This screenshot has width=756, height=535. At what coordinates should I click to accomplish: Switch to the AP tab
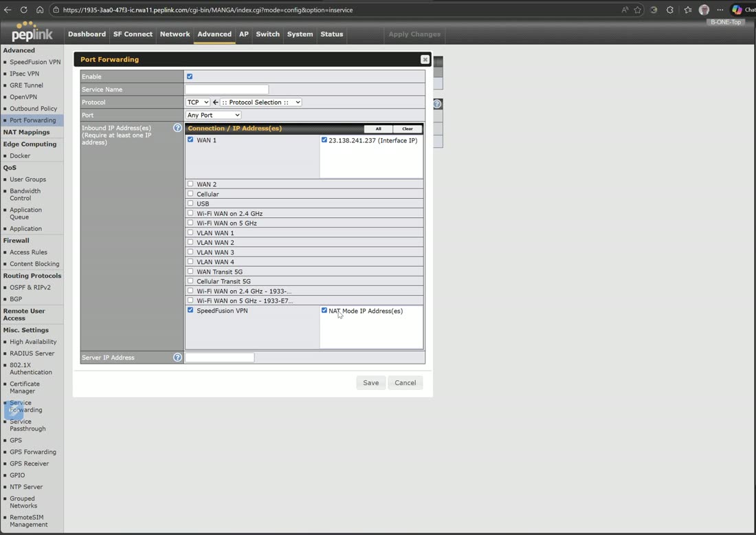click(244, 34)
